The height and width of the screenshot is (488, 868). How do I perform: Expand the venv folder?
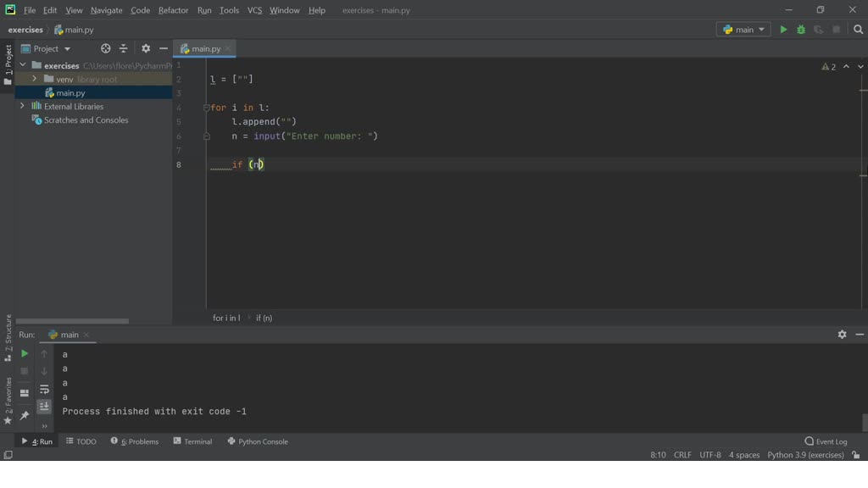(x=34, y=79)
